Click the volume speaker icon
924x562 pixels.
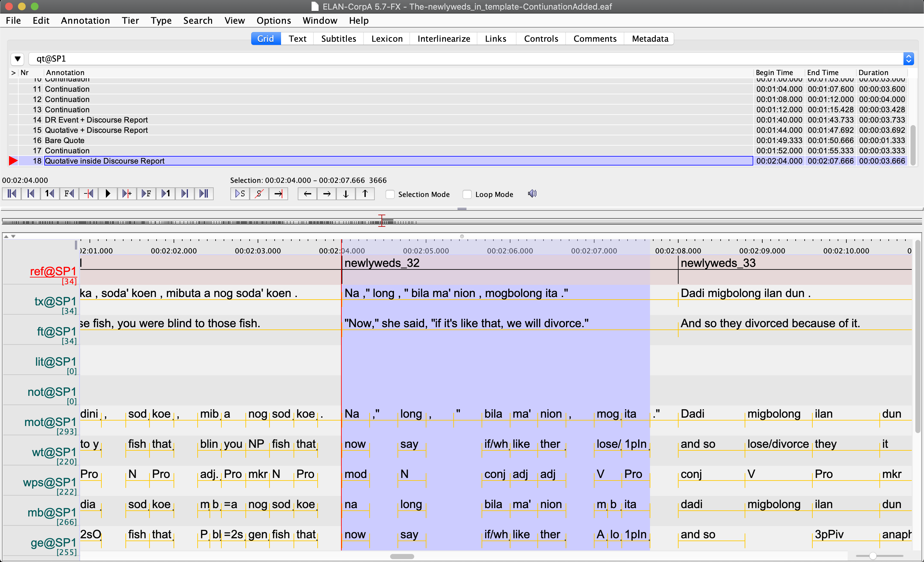click(532, 194)
